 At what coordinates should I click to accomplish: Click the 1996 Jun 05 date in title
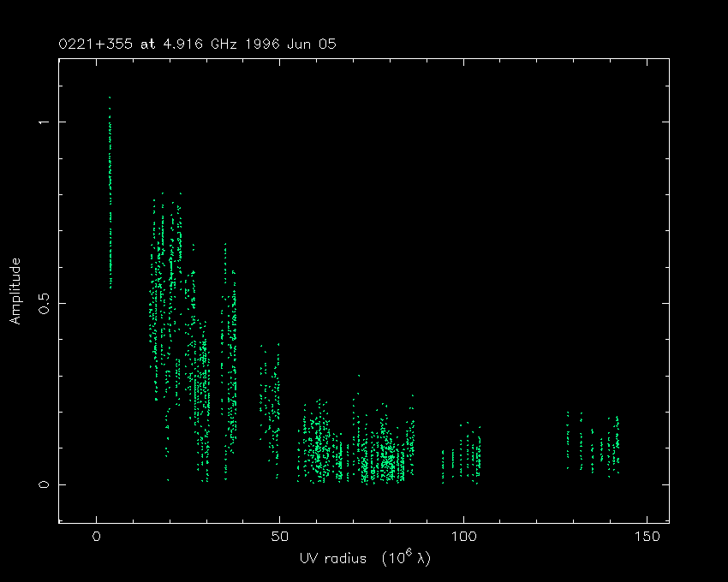coord(288,44)
